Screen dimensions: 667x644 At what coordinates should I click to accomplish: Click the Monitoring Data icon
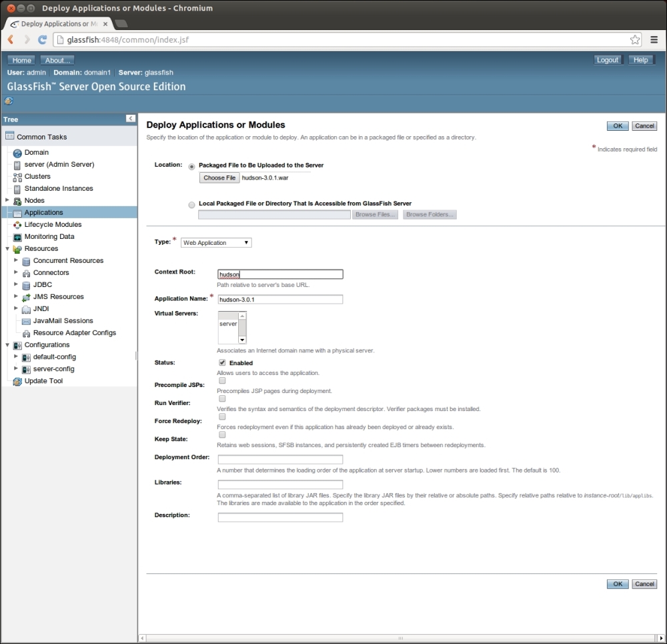tap(18, 237)
